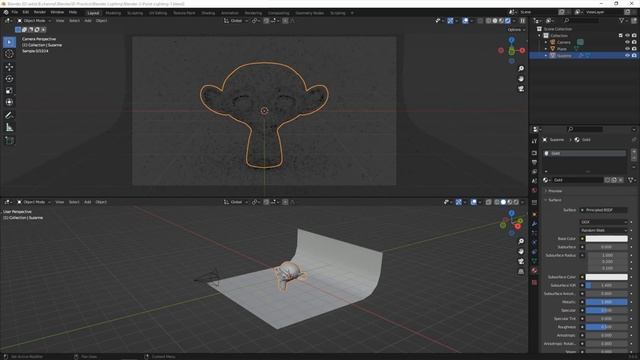The image size is (640, 360).
Task: Select the Add Cube tool
Action: click(9, 140)
